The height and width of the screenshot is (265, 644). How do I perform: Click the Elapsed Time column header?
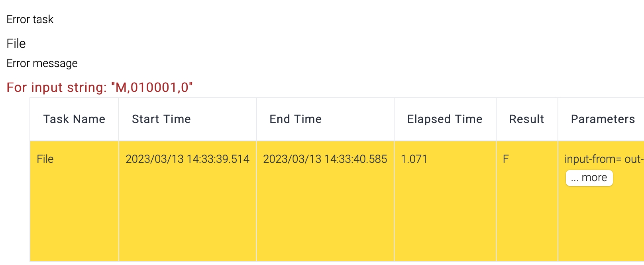[x=445, y=119]
